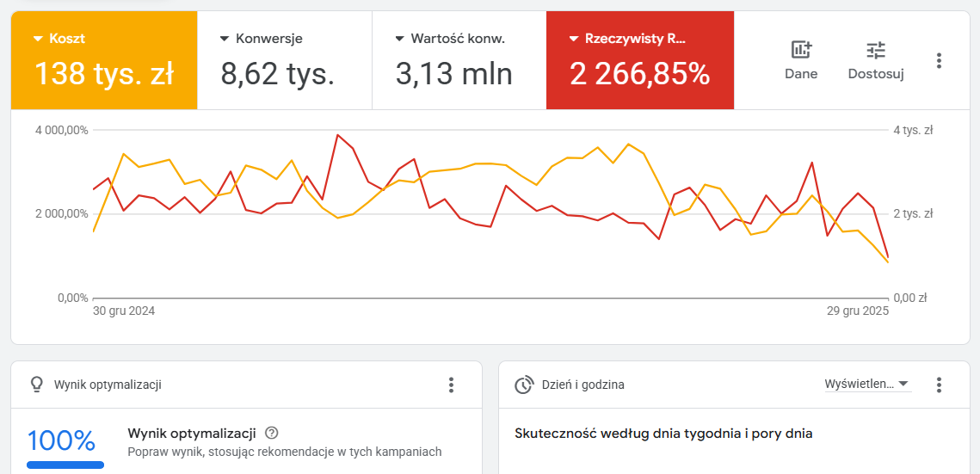Click the lightbulb icon in optimization card
The image size is (980, 474).
click(37, 385)
